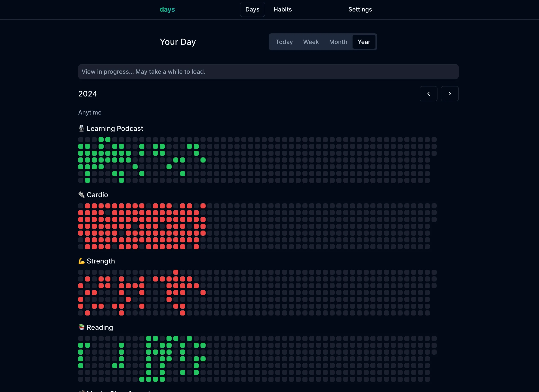
Task: Click the Strength habit title
Action: click(101, 261)
